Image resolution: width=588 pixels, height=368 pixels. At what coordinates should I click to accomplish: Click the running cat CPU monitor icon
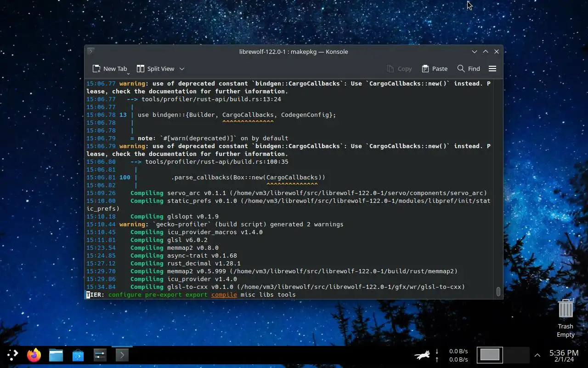(422, 355)
